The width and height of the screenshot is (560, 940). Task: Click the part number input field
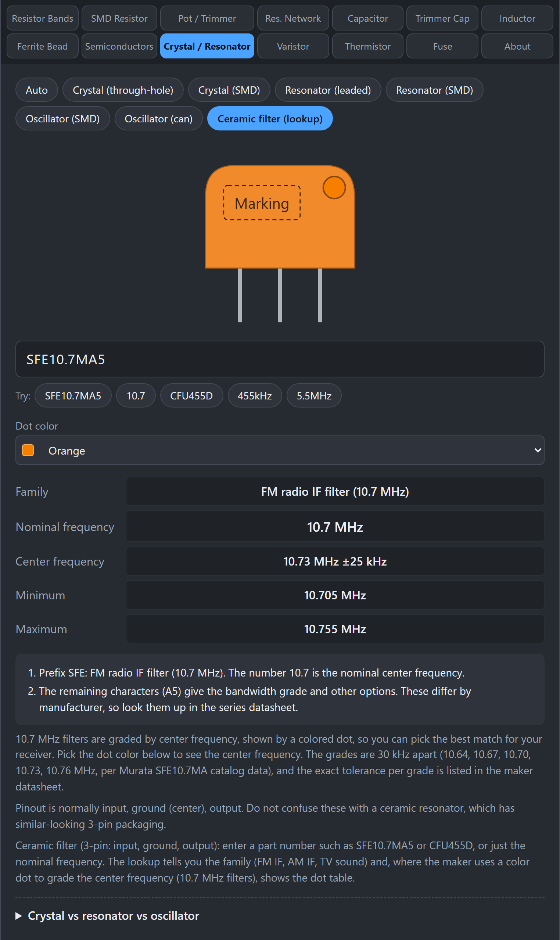280,359
